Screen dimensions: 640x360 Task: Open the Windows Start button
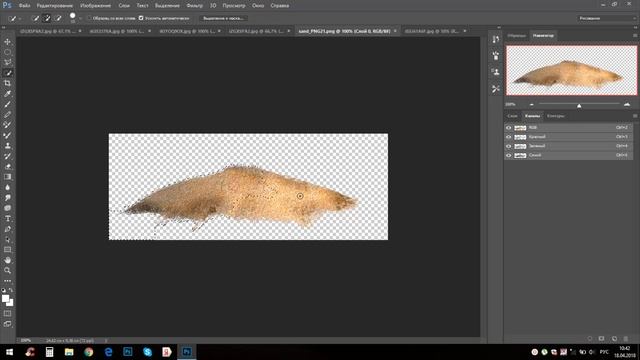click(9, 352)
